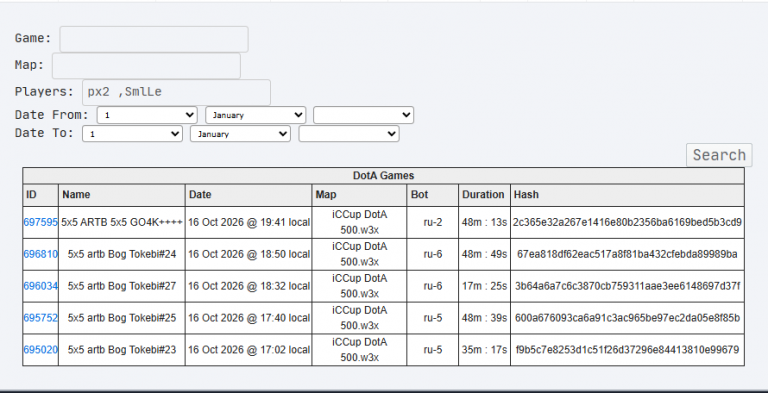Click the Bot column header

click(432, 195)
